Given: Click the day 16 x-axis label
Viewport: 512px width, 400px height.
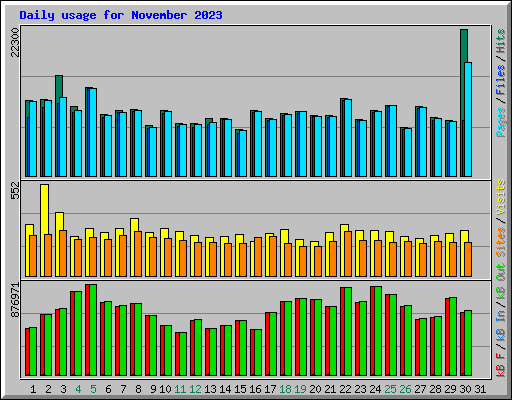Looking at the screenshot, I should tap(255, 389).
